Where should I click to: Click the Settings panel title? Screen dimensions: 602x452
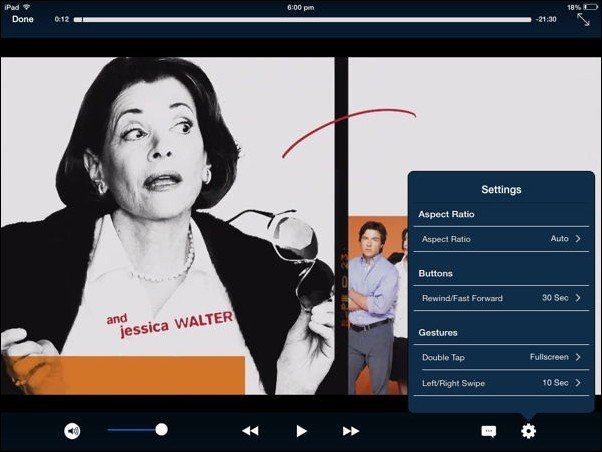click(501, 189)
